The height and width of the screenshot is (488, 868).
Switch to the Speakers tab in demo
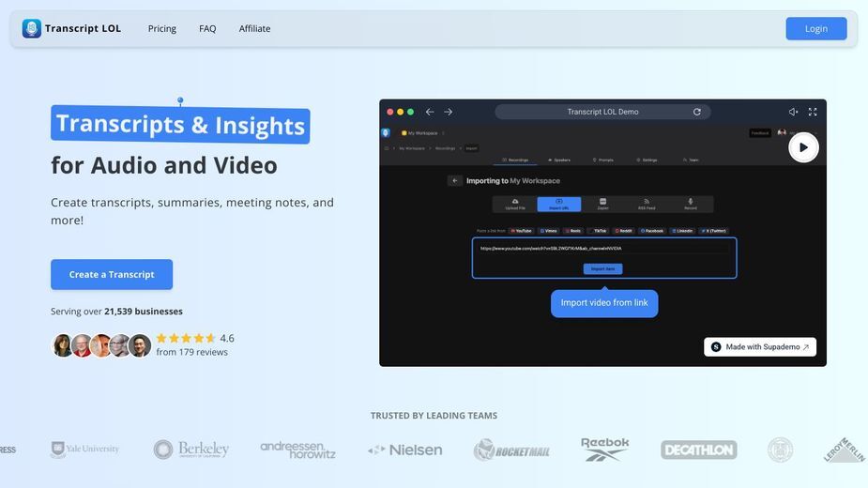pos(559,160)
